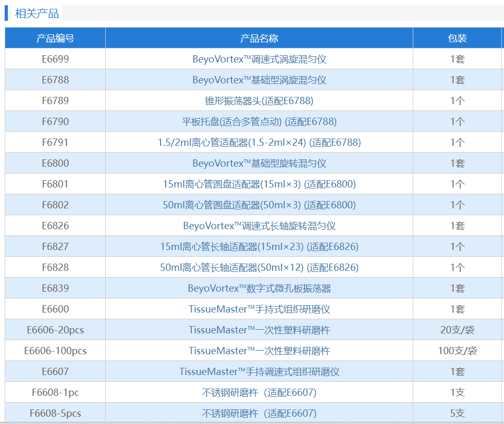Open BeyoVortex™调速式长轴旋转混匀仪 link
Image resolution: width=504 pixels, height=424 pixels.
(x=259, y=226)
